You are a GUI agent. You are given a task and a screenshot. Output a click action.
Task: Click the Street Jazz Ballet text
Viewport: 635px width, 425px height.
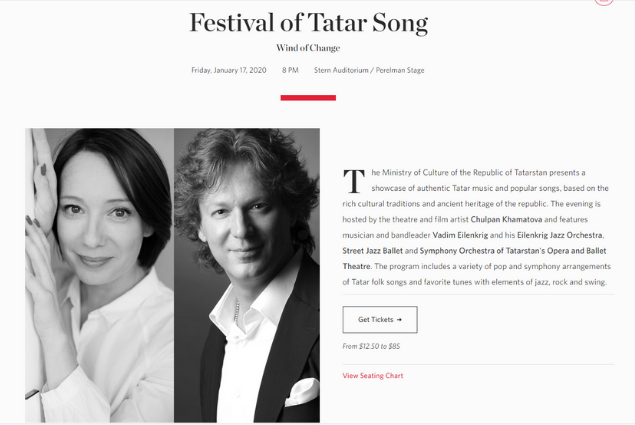click(373, 251)
